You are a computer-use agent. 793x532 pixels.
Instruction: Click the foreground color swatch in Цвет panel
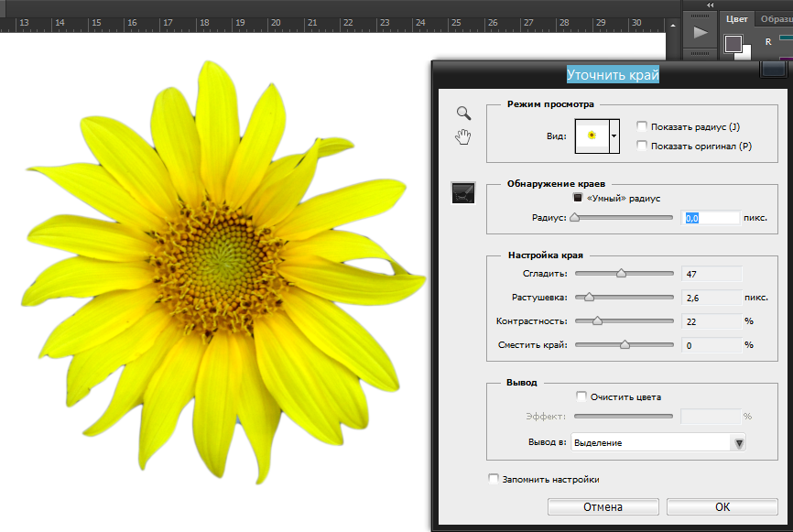(733, 43)
